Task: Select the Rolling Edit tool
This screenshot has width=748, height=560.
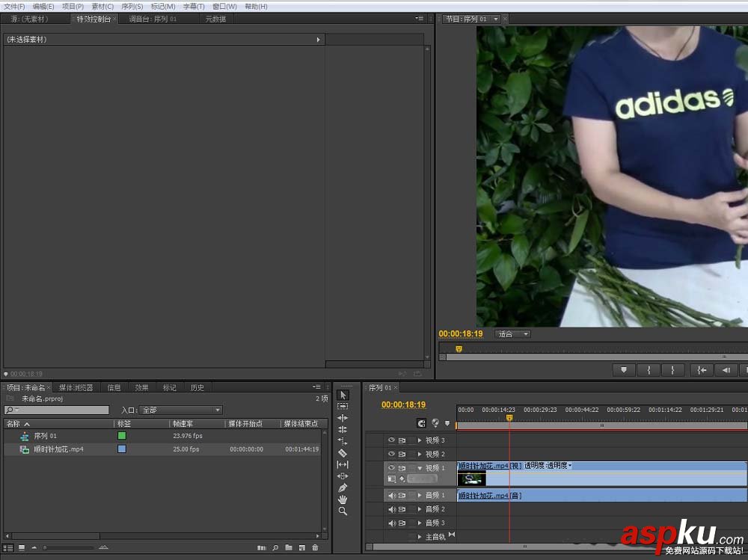Action: (x=343, y=429)
